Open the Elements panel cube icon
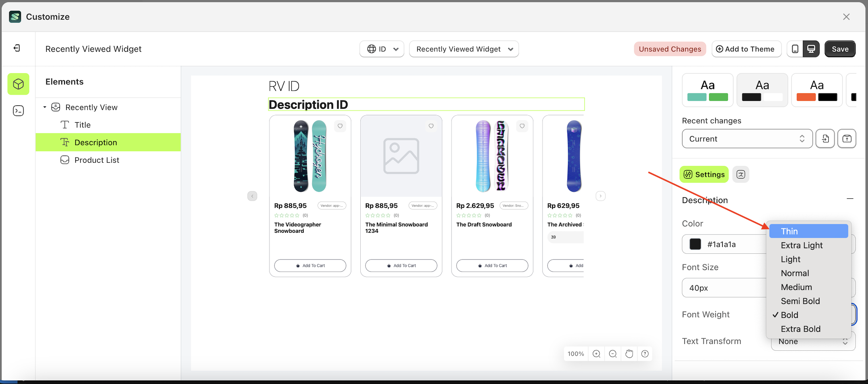868x384 pixels. pyautogui.click(x=18, y=84)
